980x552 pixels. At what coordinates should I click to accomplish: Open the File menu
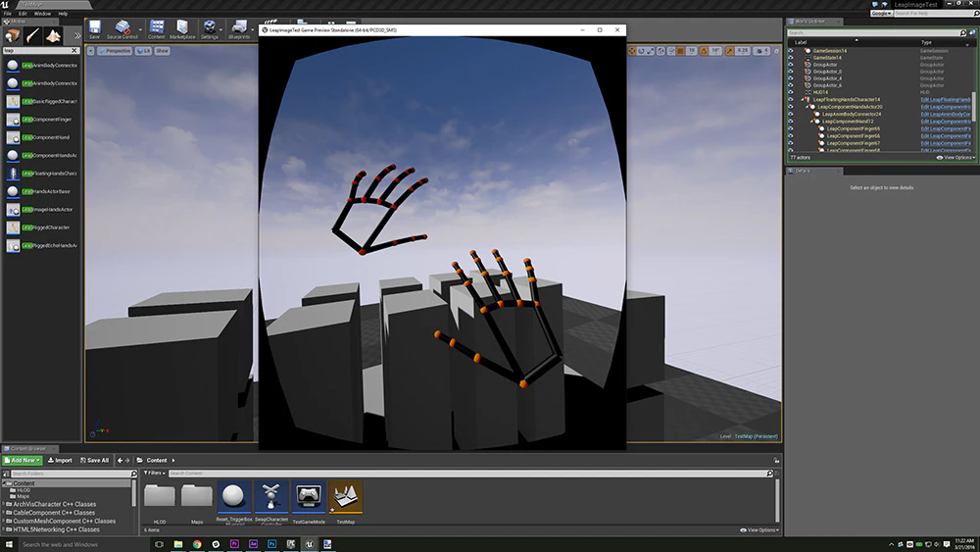(8, 13)
